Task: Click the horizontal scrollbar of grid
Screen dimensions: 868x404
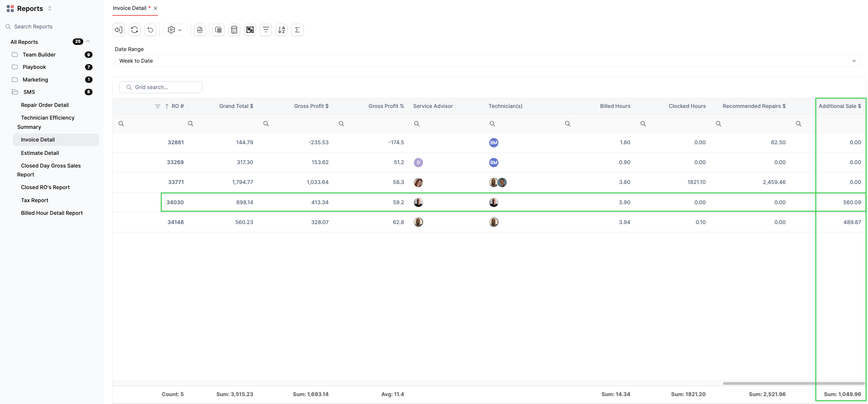Action: coord(793,383)
